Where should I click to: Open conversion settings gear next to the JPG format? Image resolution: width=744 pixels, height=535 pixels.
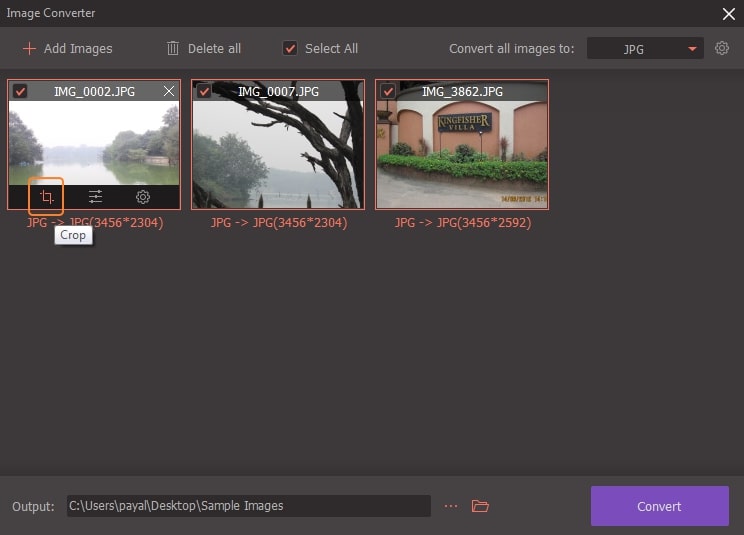pos(722,48)
